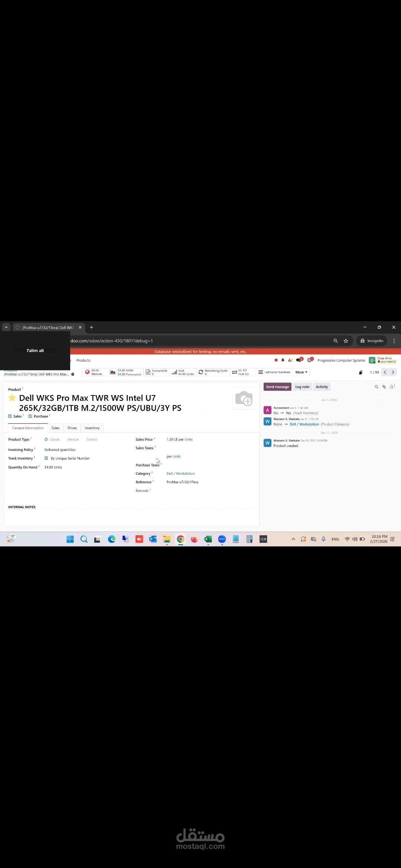Open the Sold 45.00 Units stat
The image size is (401, 868).
[183, 372]
